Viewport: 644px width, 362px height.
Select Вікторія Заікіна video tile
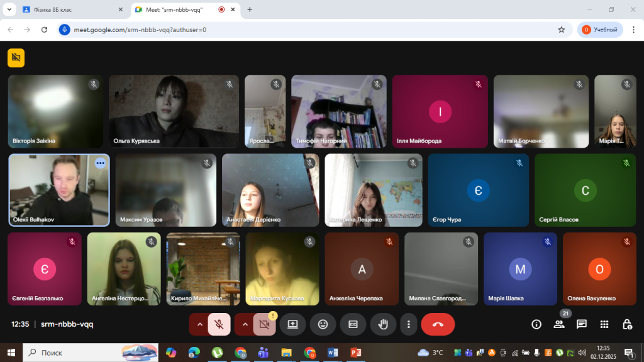[x=55, y=111]
